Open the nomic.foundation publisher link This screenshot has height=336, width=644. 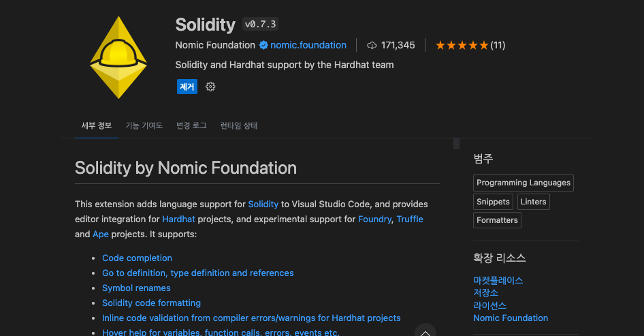(308, 45)
